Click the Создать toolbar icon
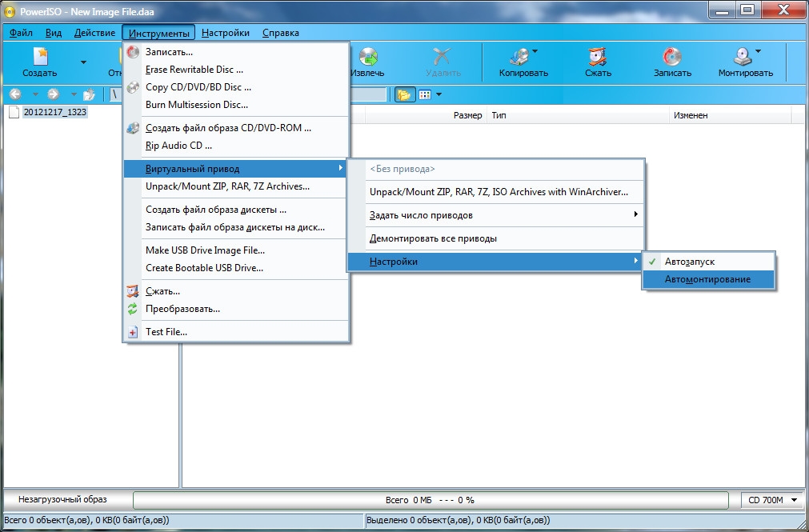The image size is (809, 532). coord(40,56)
